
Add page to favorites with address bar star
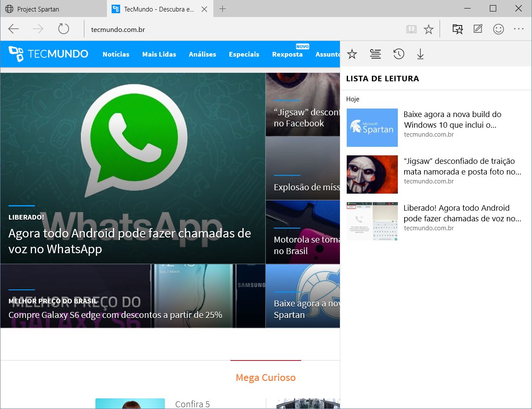coord(428,29)
